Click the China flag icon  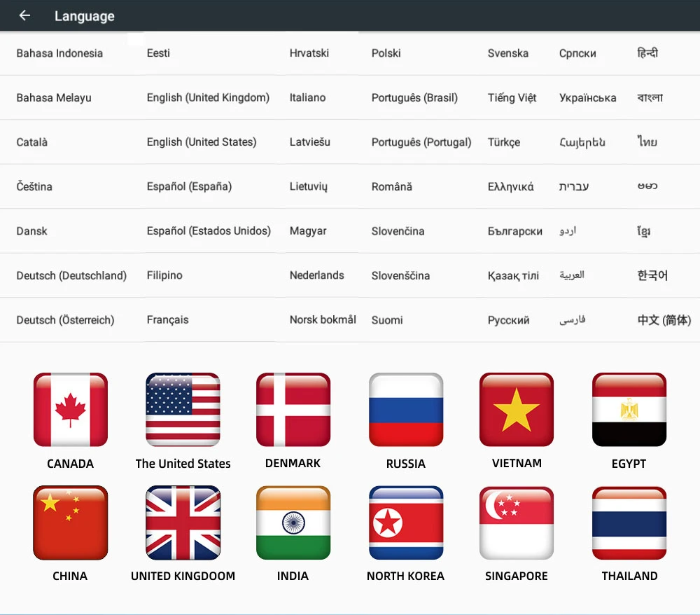pyautogui.click(x=71, y=523)
